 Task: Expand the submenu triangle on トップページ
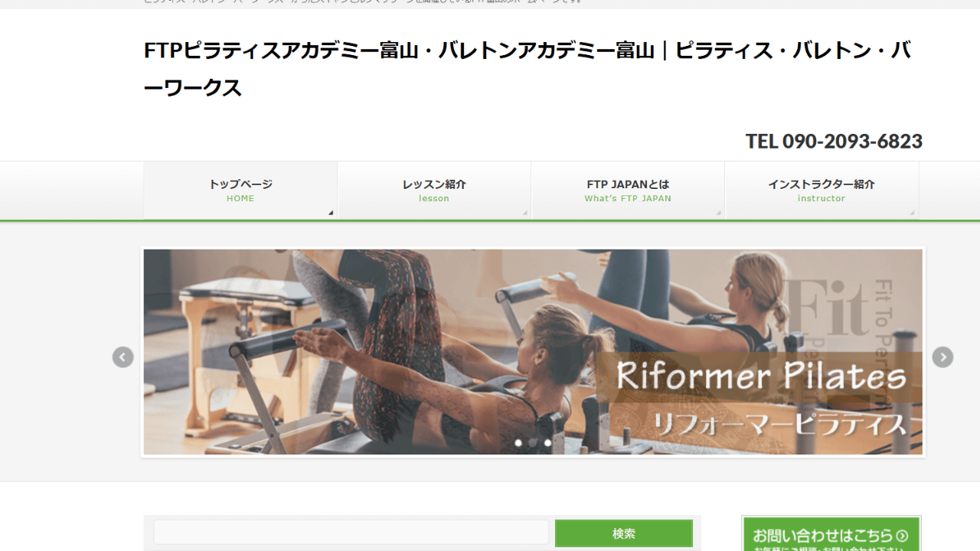(331, 213)
